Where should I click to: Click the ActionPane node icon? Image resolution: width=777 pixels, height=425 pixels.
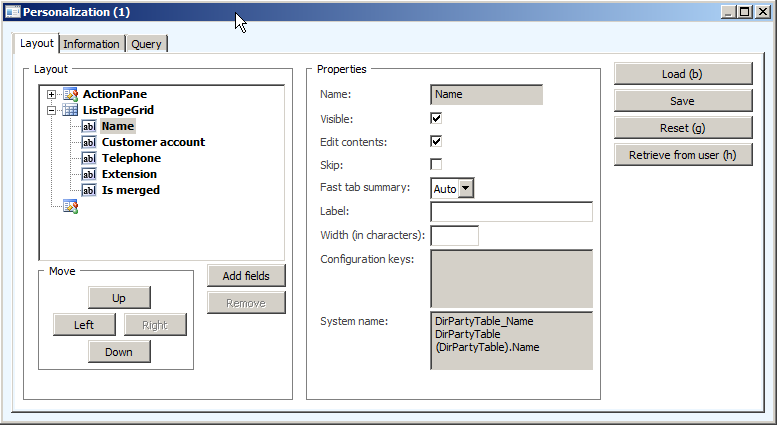70,94
